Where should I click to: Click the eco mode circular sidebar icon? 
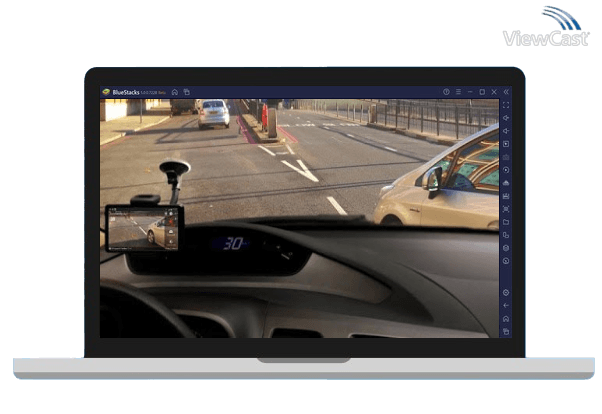(x=506, y=261)
